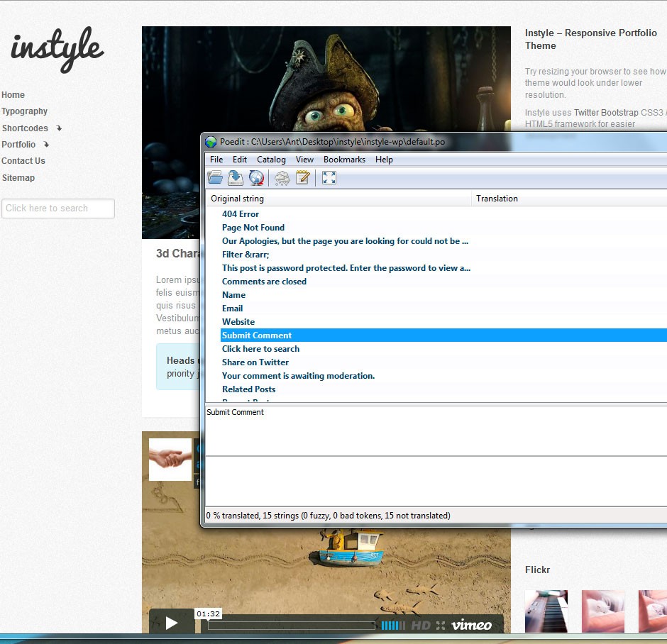Focus the 'Click here to search' field
Screen dimensions: 667x644
(58, 209)
